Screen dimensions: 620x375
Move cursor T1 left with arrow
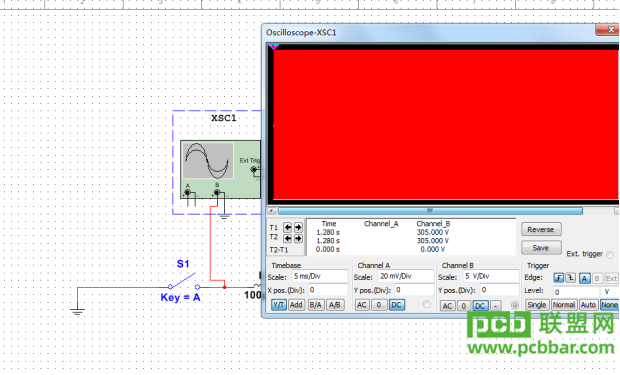coord(287,227)
